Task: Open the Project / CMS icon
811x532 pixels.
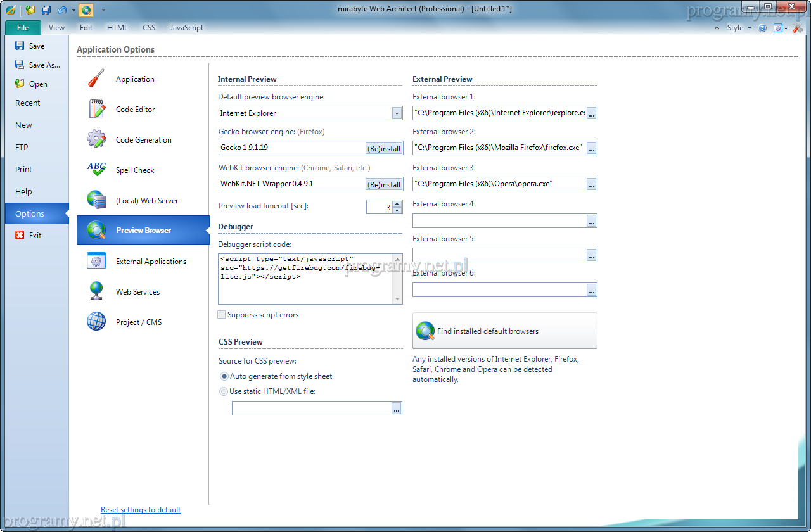Action: (x=96, y=322)
